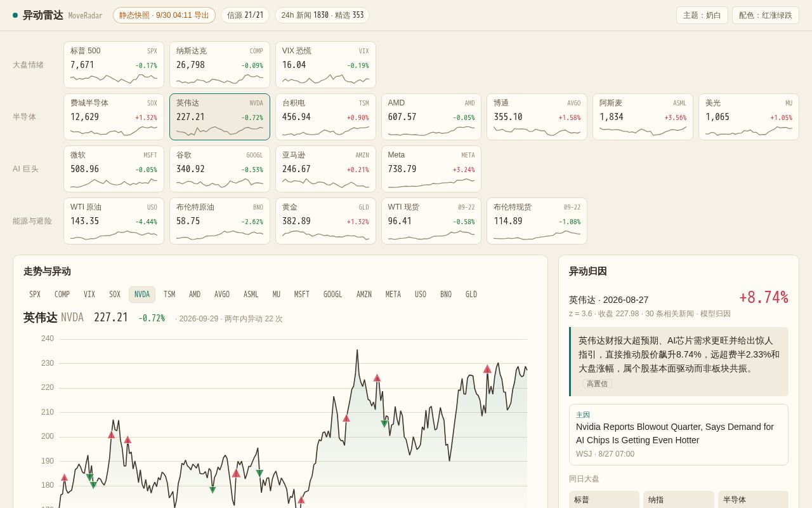The width and height of the screenshot is (812, 508).
Task: Select the BNO chart tab
Action: [446, 295]
